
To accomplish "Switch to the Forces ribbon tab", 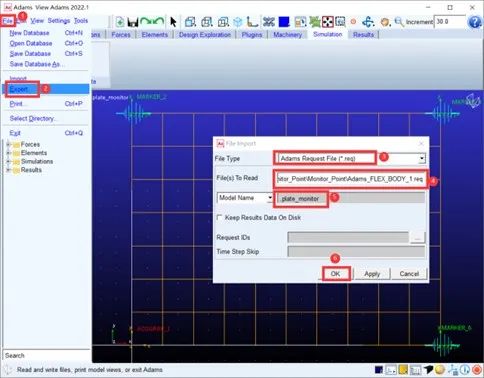I will (x=121, y=35).
